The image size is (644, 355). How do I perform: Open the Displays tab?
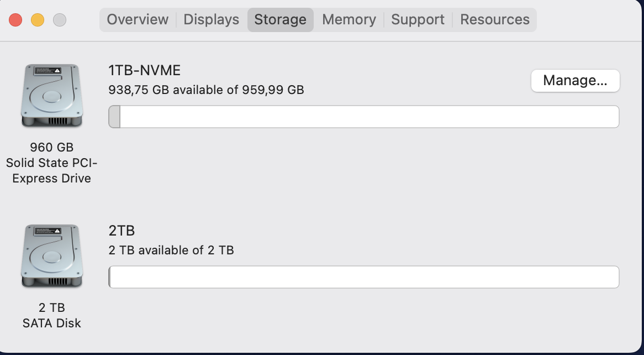point(212,19)
